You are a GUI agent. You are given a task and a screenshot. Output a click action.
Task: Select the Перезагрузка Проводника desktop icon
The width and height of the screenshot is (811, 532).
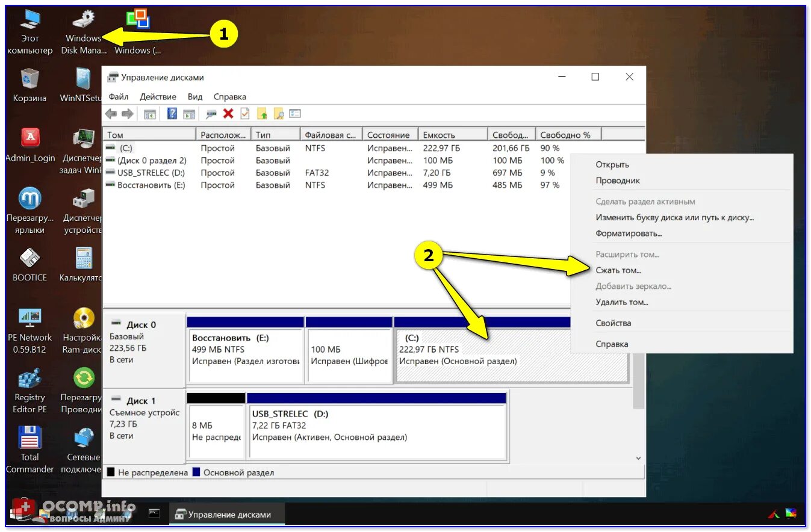[81, 391]
